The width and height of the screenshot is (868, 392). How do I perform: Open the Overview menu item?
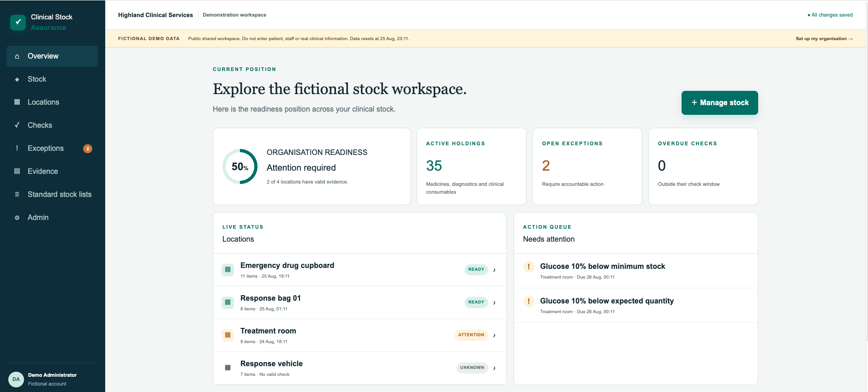click(x=52, y=56)
